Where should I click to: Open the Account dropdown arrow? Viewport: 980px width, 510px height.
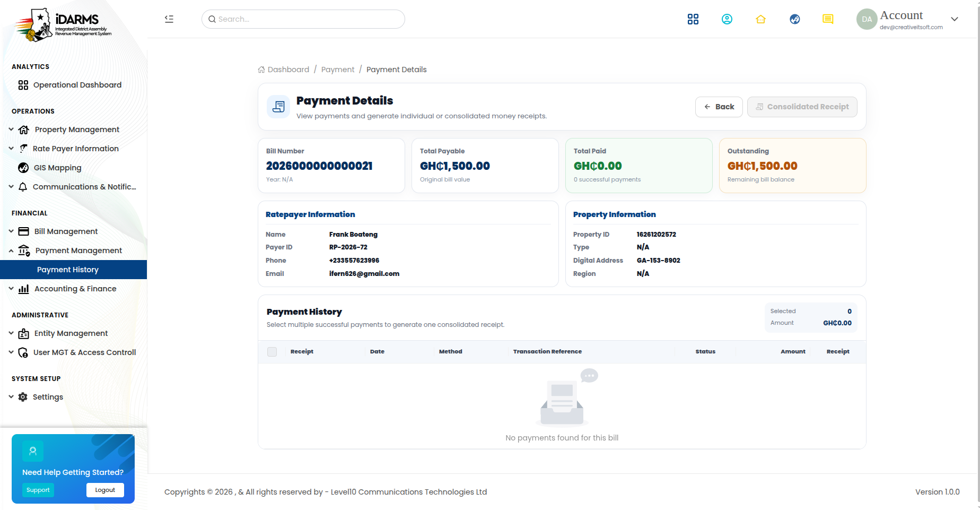955,19
